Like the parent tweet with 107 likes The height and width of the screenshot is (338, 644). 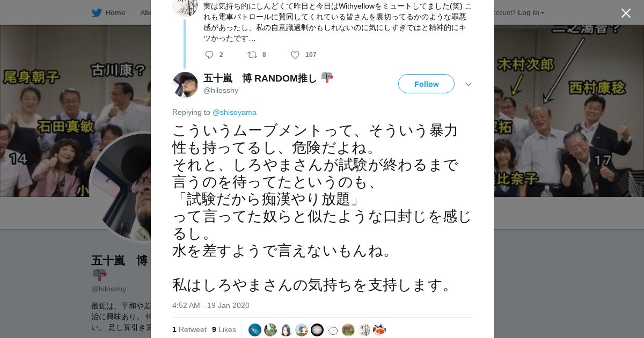[x=295, y=55]
